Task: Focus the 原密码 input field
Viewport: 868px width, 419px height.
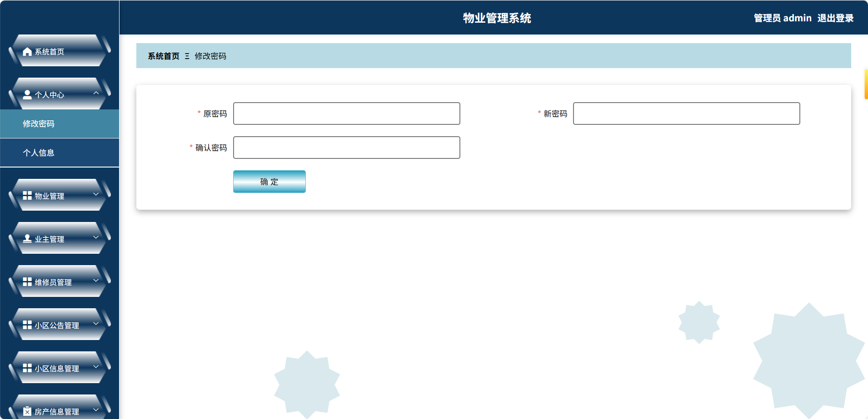Action: pos(347,113)
